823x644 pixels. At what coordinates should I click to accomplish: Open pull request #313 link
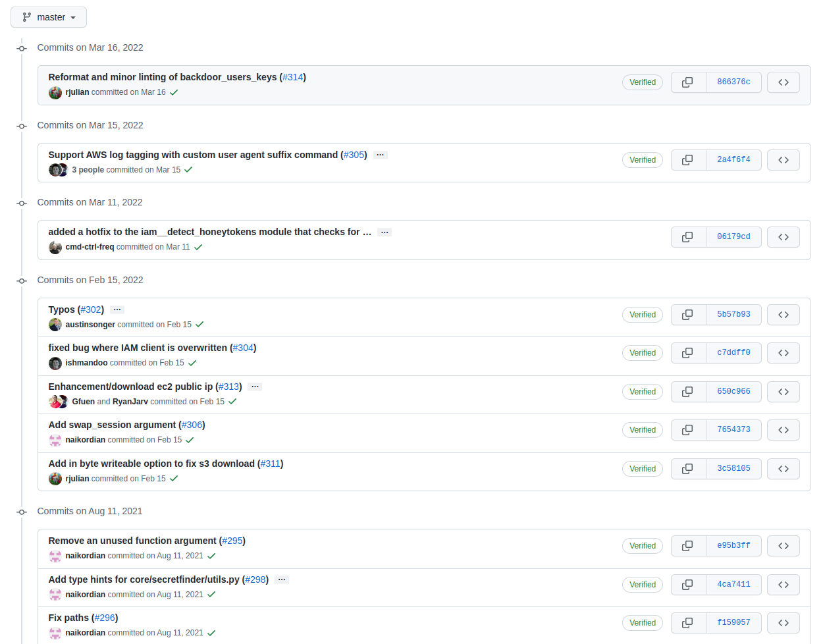228,387
